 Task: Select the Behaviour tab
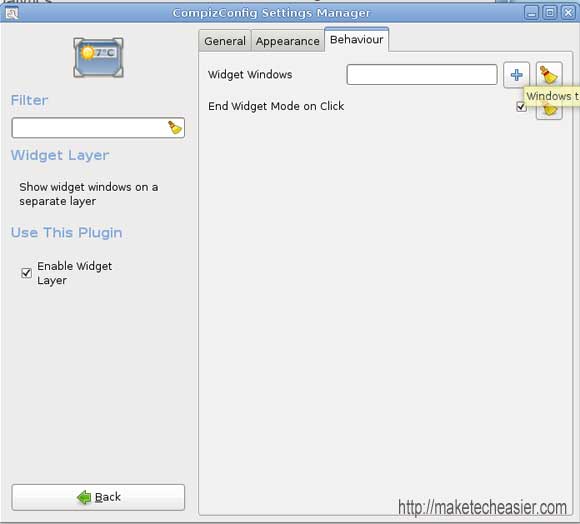coord(356,39)
